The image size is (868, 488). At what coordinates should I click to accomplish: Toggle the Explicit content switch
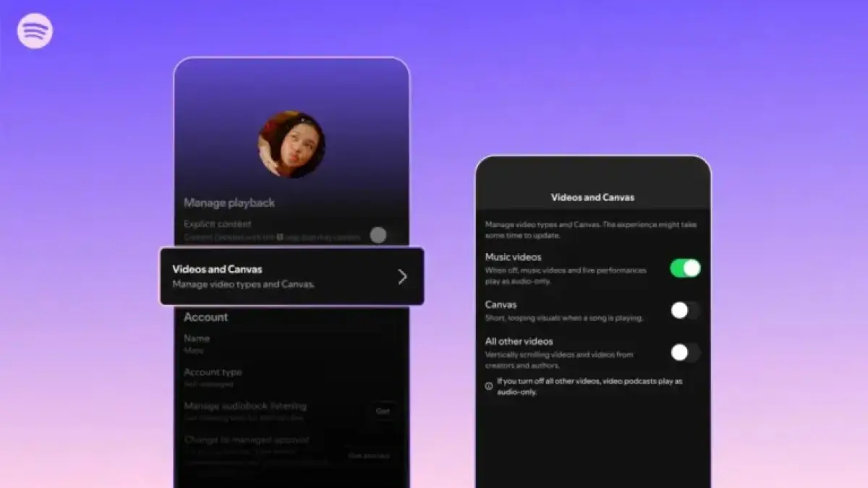(x=378, y=235)
